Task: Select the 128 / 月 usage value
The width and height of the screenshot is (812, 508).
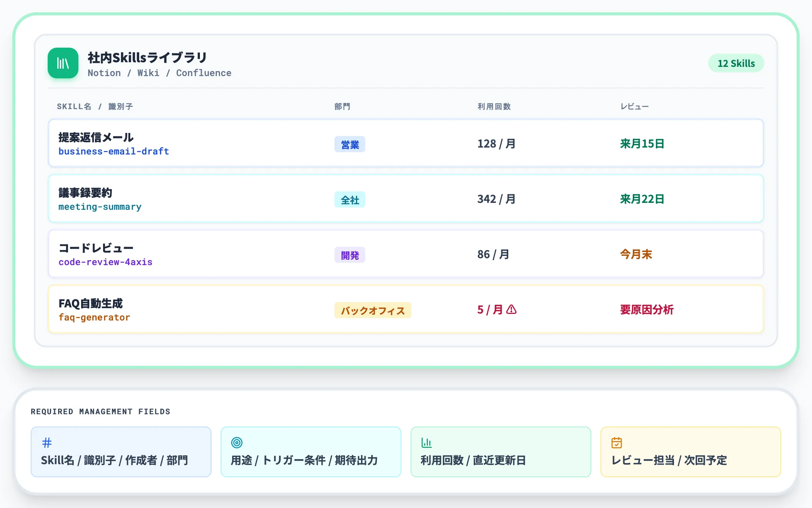Action: tap(496, 144)
